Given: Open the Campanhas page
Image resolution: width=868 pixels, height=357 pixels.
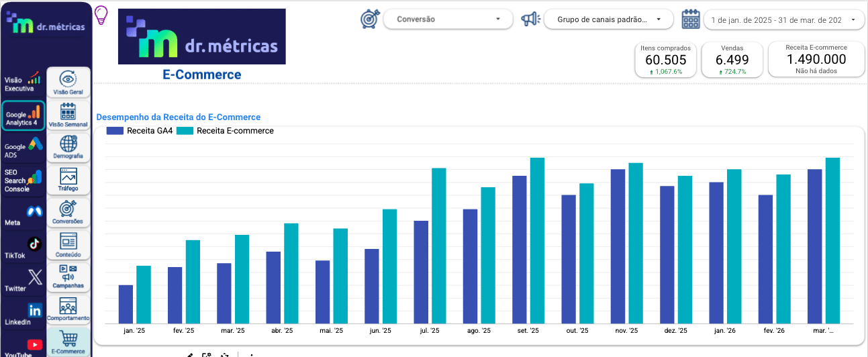Looking at the screenshot, I should (x=68, y=277).
